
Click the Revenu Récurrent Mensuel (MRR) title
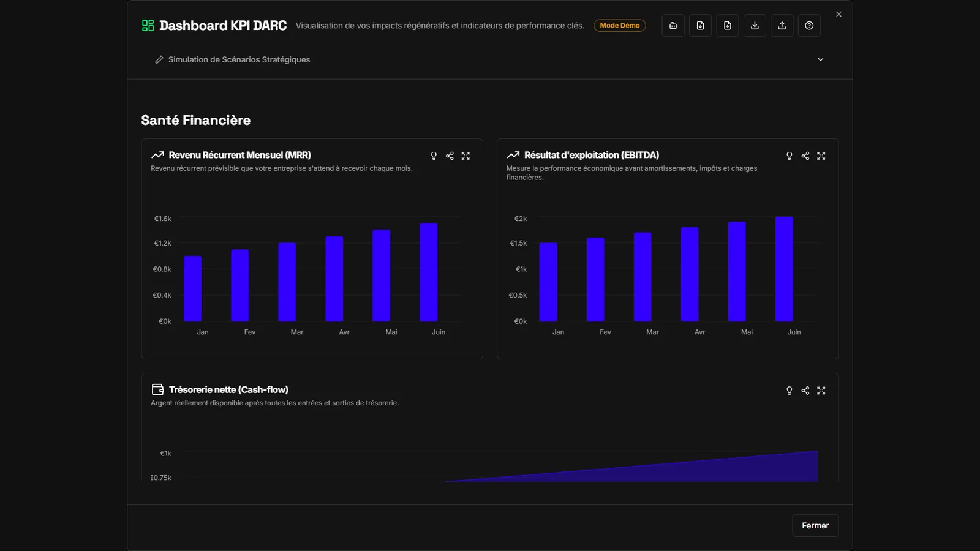pos(240,155)
